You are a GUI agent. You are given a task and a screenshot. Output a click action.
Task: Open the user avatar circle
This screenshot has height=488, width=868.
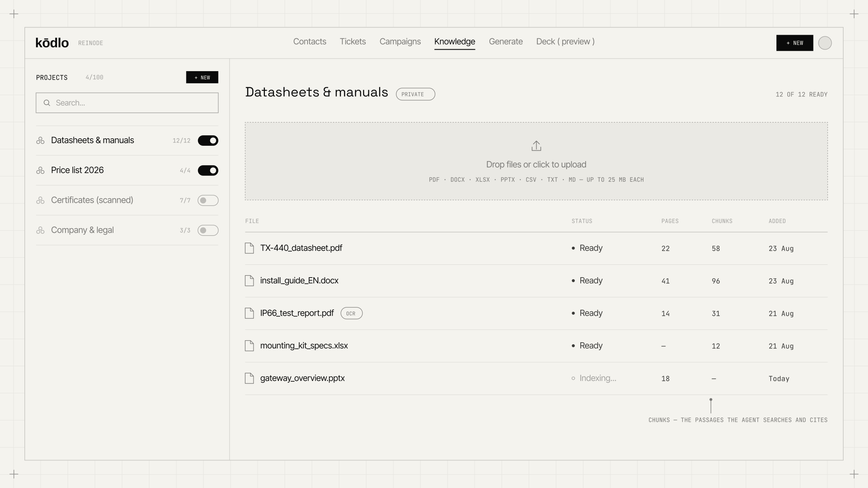coord(825,43)
